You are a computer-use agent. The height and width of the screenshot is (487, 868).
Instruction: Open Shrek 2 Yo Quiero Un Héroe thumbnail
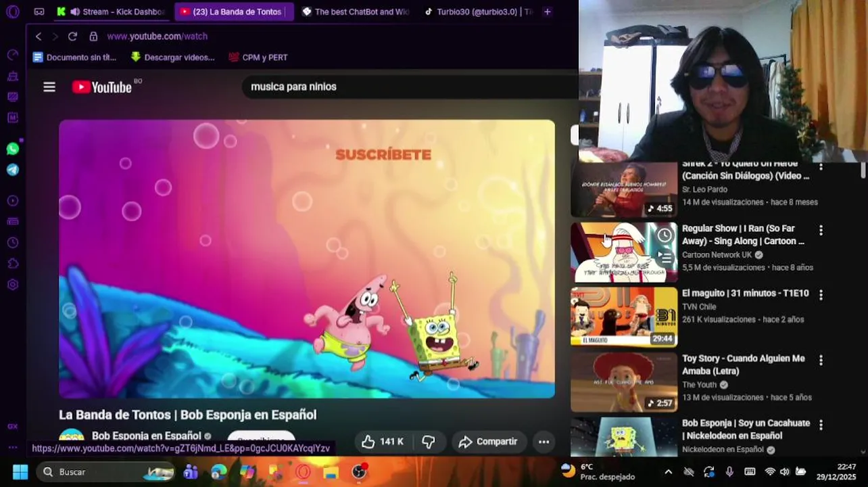coord(624,189)
